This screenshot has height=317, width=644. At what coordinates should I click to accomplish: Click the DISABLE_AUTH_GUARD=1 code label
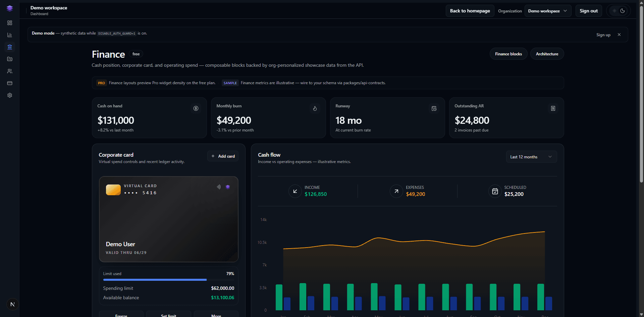pyautogui.click(x=117, y=34)
